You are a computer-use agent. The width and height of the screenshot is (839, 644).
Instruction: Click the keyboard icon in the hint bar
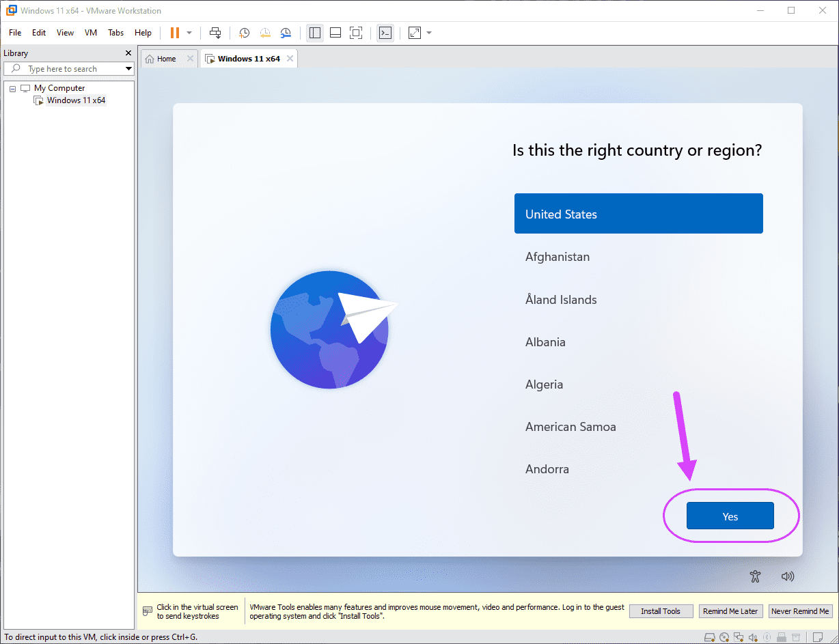click(x=148, y=611)
